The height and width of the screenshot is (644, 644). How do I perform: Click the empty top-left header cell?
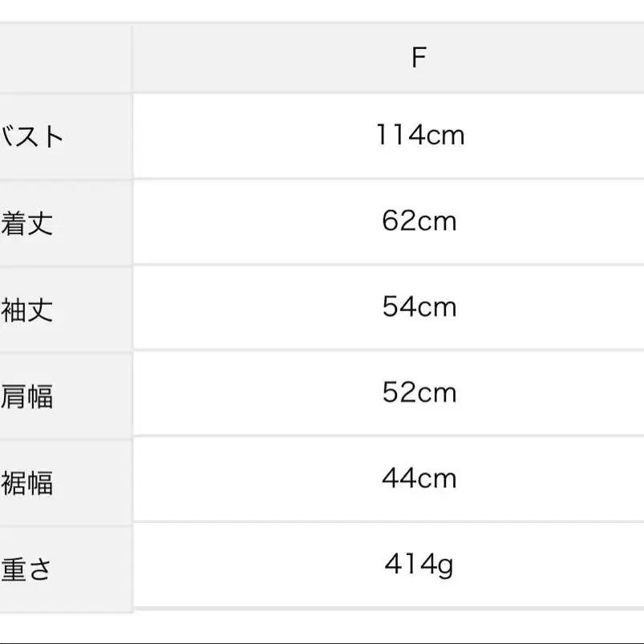pos(64,58)
